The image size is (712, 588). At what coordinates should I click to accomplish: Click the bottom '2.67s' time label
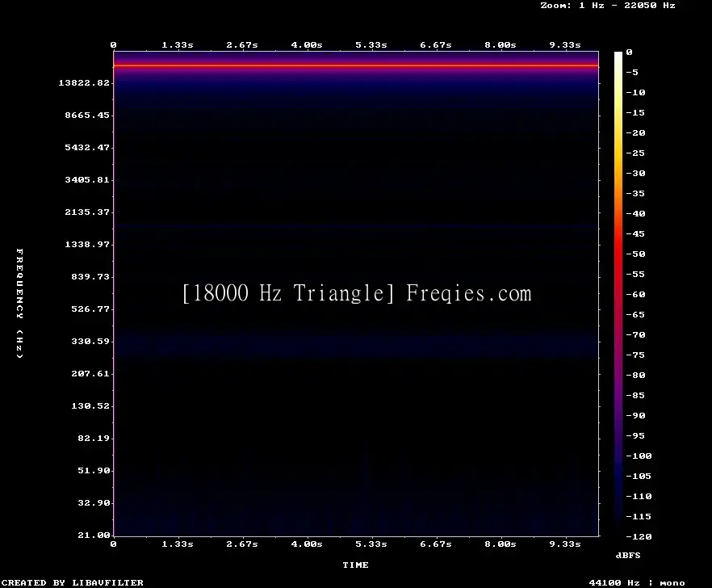[x=242, y=544]
